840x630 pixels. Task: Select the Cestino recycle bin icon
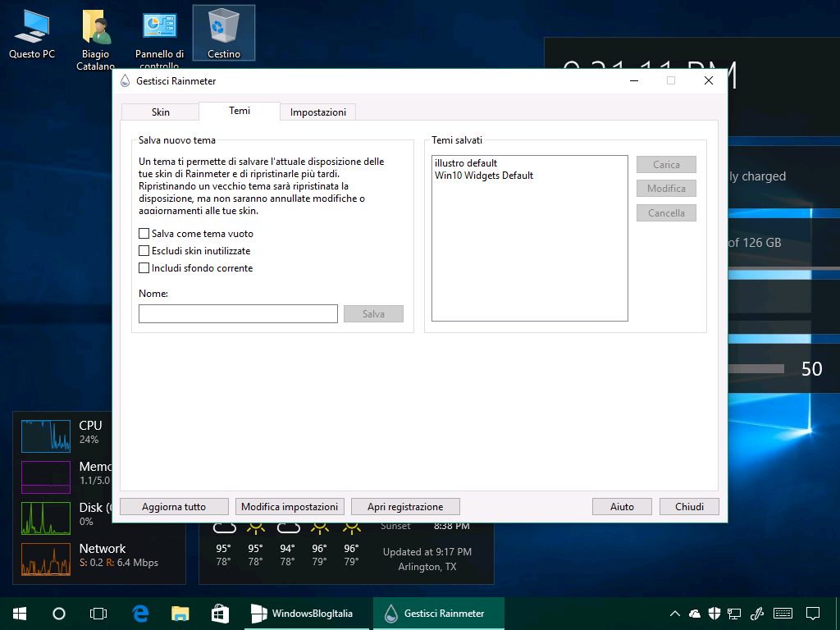pyautogui.click(x=223, y=33)
